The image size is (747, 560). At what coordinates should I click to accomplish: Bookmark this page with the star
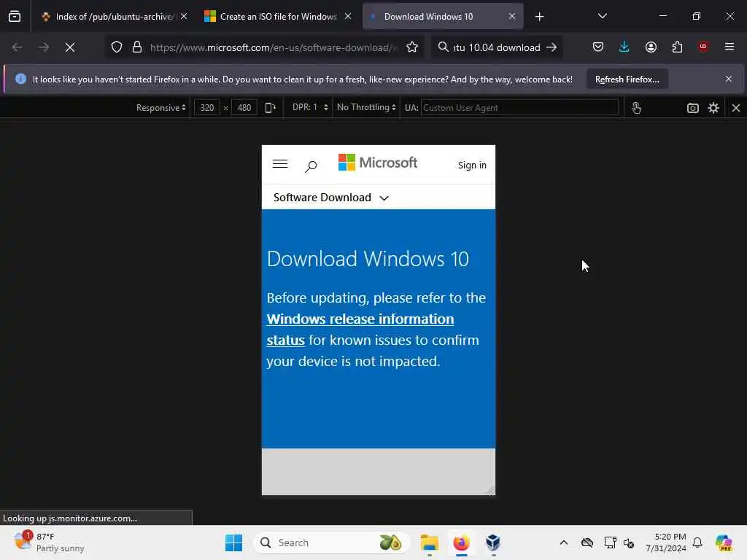click(412, 47)
